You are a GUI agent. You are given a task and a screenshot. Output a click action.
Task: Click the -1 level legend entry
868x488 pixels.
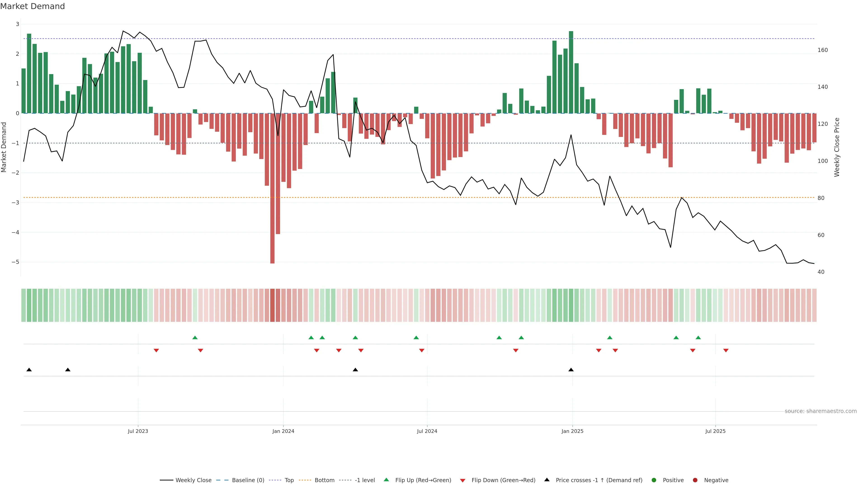pos(365,480)
